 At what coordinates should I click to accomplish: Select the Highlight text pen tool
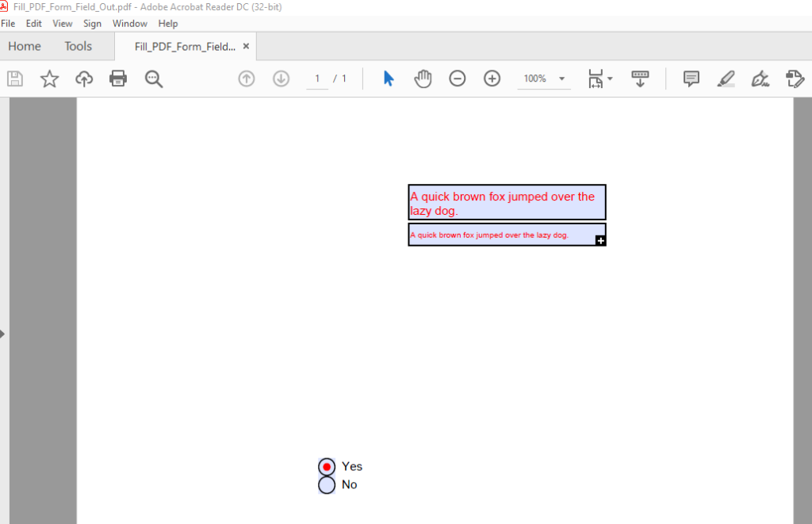point(726,78)
